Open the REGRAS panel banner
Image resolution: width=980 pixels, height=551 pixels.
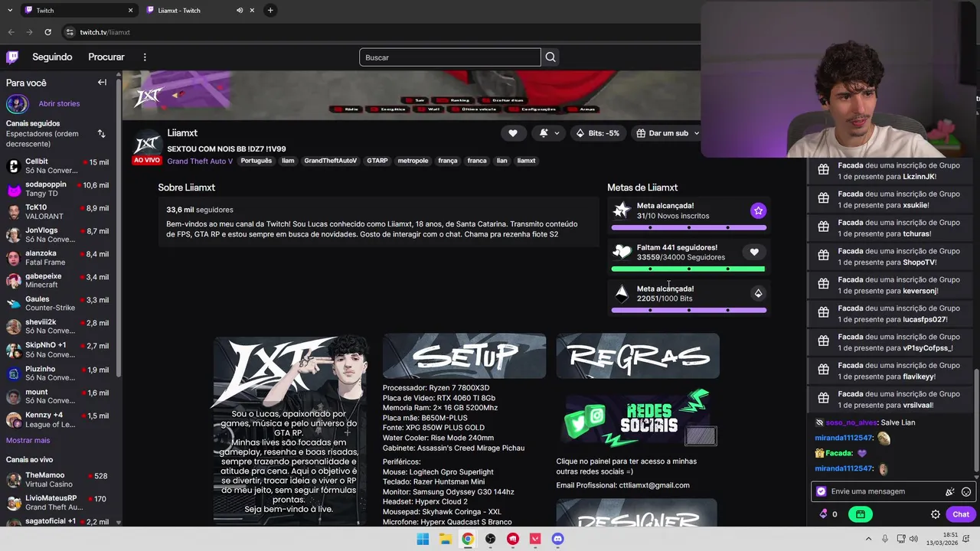click(x=638, y=356)
